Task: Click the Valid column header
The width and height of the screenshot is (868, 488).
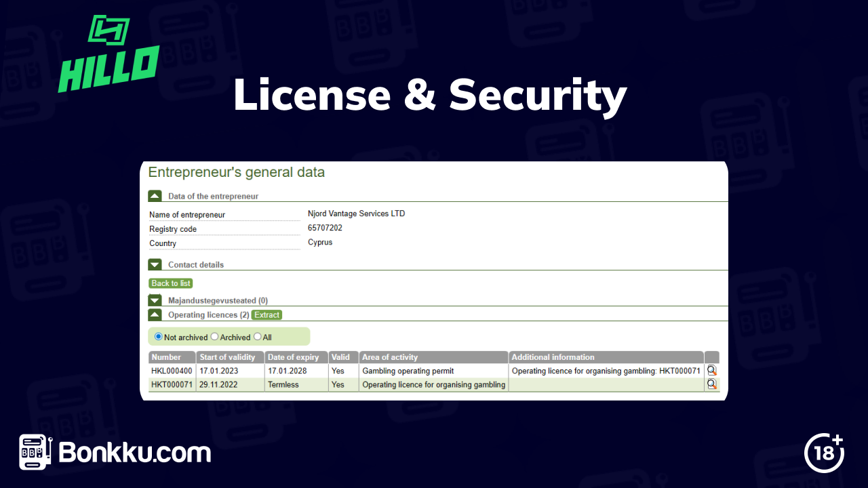Action: click(344, 357)
